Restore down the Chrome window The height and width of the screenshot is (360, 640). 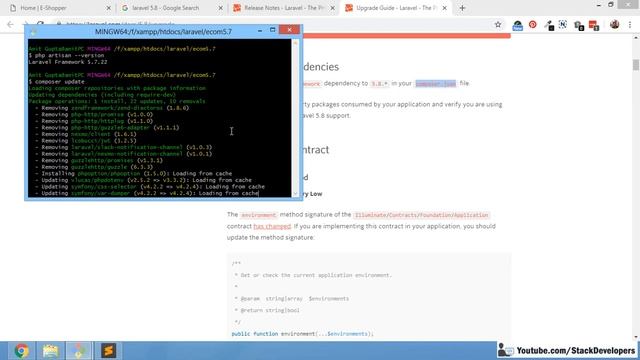click(611, 5)
